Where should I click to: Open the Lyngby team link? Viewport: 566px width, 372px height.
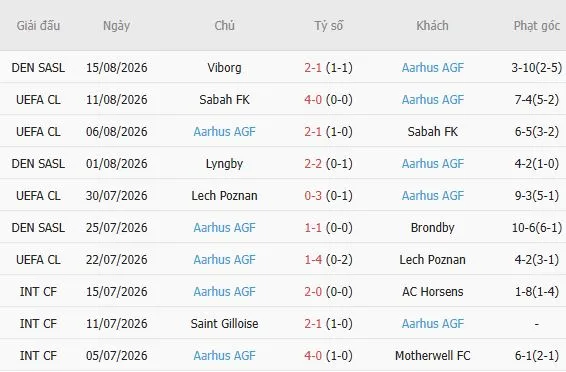pos(224,164)
